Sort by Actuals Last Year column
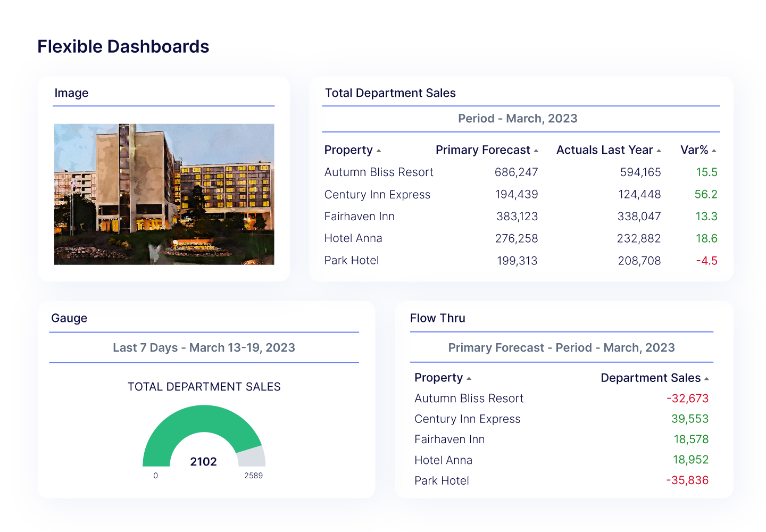The width and height of the screenshot is (766, 532). (660, 151)
